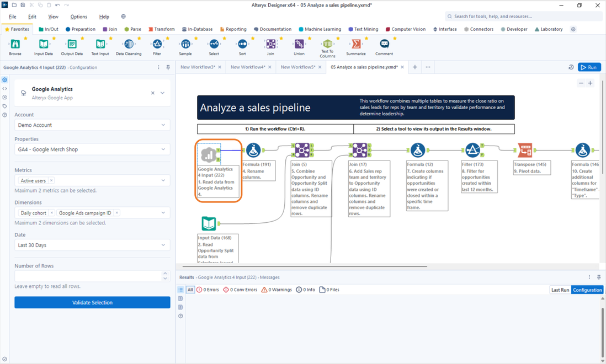Open workflow run history icon beside Run
Viewport: 606px width, 364px height.
(571, 67)
